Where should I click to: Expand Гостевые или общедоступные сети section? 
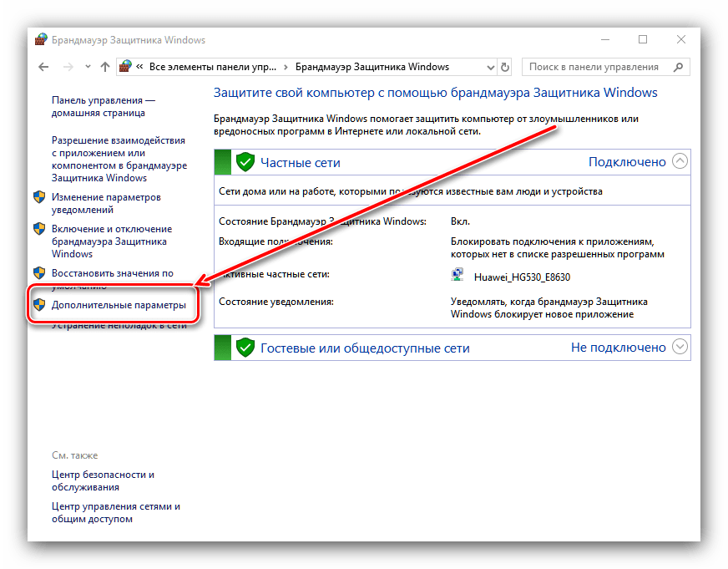tap(680, 347)
